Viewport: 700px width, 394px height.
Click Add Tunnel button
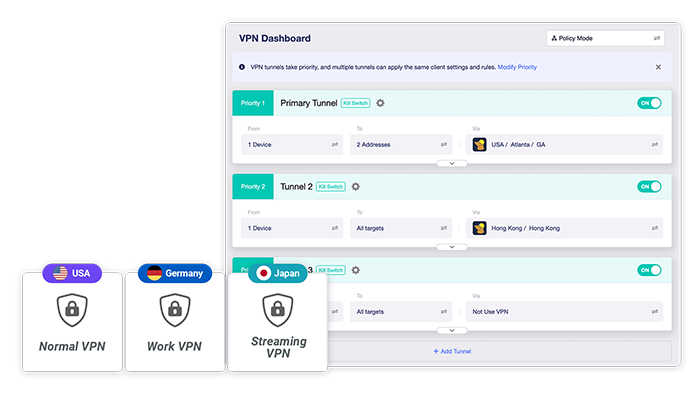452,351
